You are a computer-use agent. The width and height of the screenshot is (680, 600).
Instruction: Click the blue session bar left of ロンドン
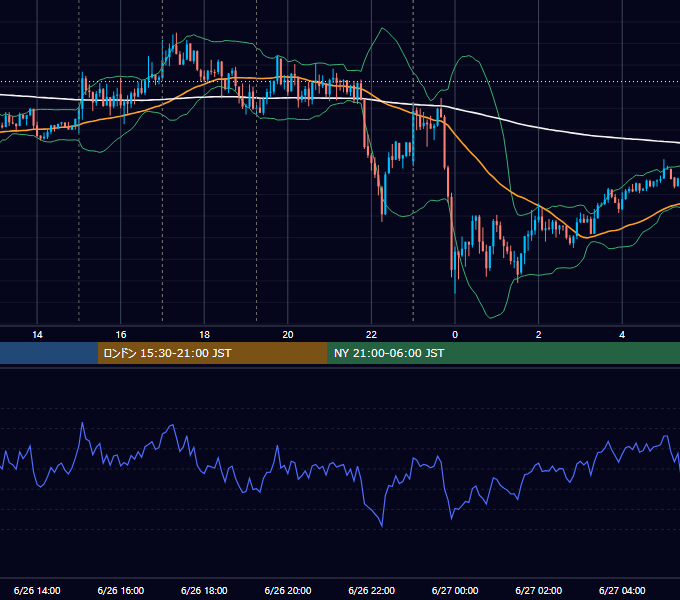point(49,353)
